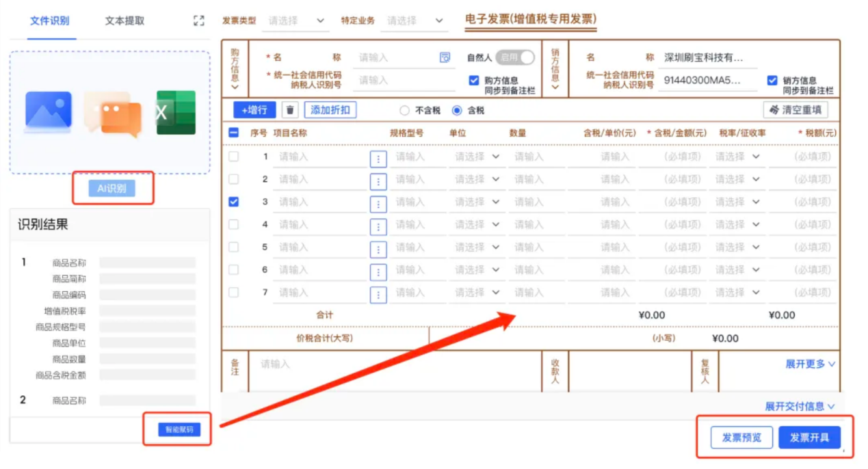Image resolution: width=868 pixels, height=469 pixels.
Task: Toggle the 自然人 enable switch
Action: point(514,58)
